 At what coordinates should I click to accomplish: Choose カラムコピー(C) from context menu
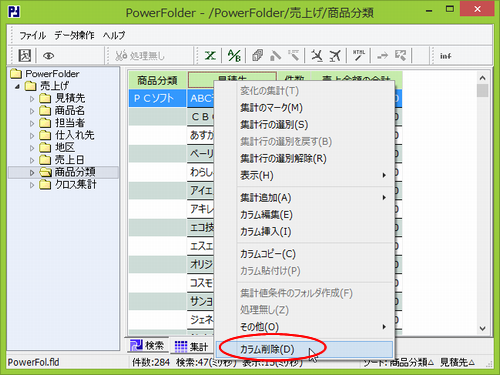304,254
